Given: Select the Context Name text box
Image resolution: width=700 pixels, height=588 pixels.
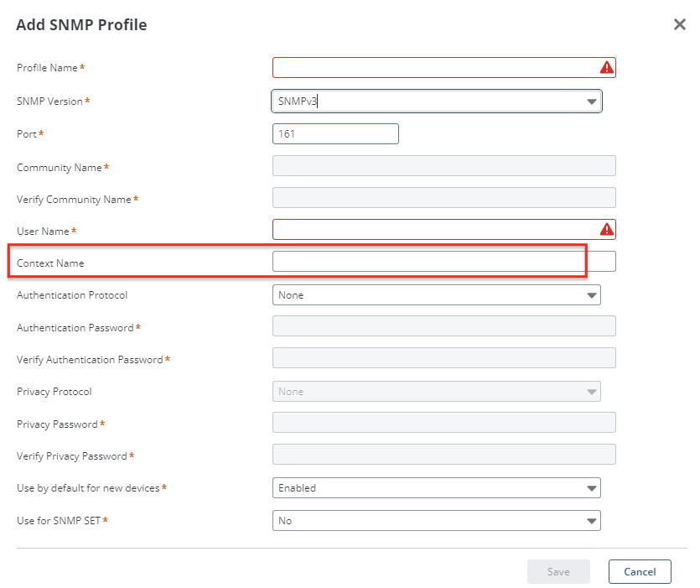Looking at the screenshot, I should (x=443, y=262).
